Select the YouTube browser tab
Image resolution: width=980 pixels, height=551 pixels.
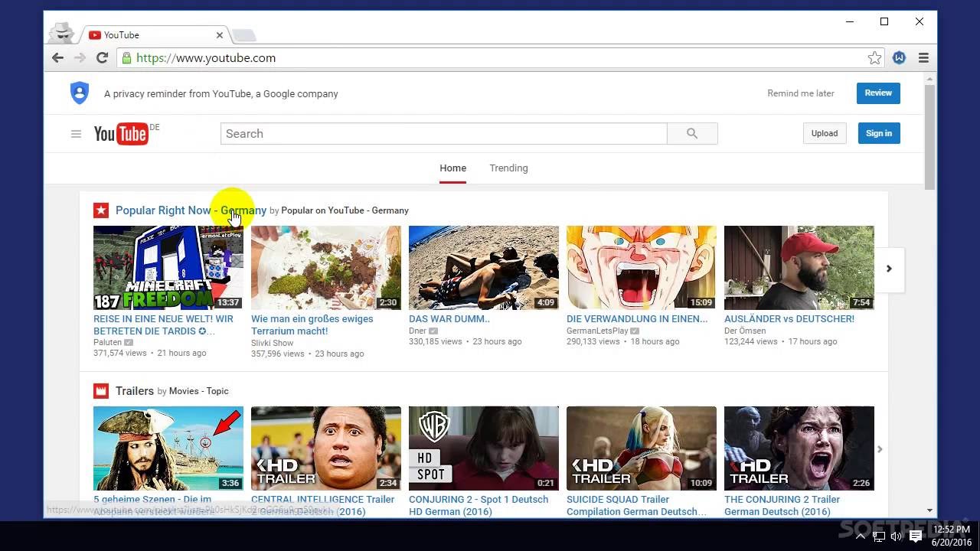[155, 35]
